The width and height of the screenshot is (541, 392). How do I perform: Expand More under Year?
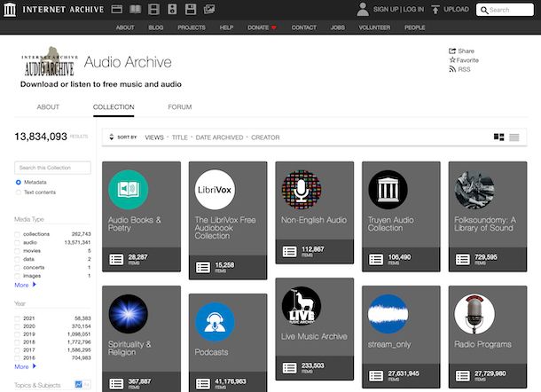click(x=25, y=366)
